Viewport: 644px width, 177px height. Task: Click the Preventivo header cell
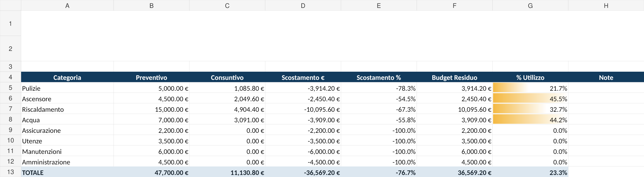[151, 77]
